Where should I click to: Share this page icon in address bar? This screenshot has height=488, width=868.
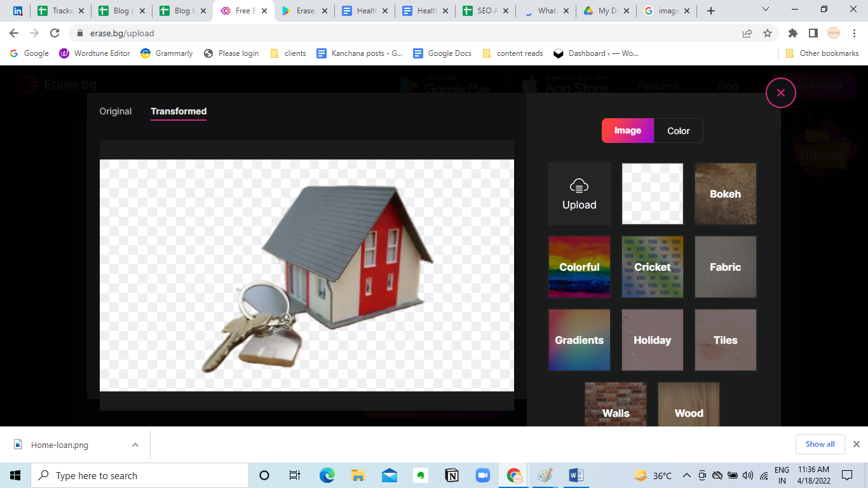coord(747,33)
